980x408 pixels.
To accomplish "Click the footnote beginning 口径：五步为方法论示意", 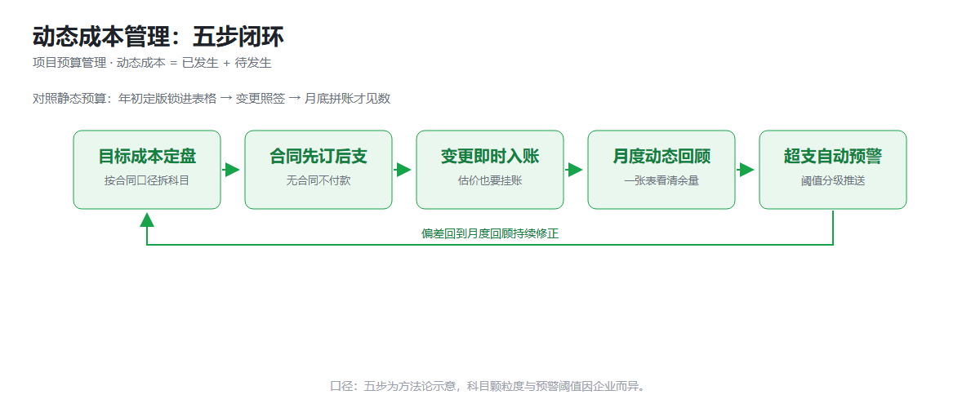I will (490, 386).
